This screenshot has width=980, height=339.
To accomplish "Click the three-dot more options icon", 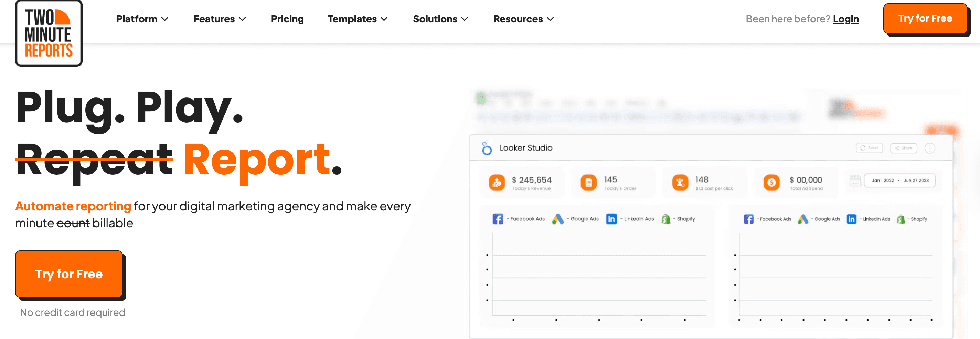I will 929,148.
